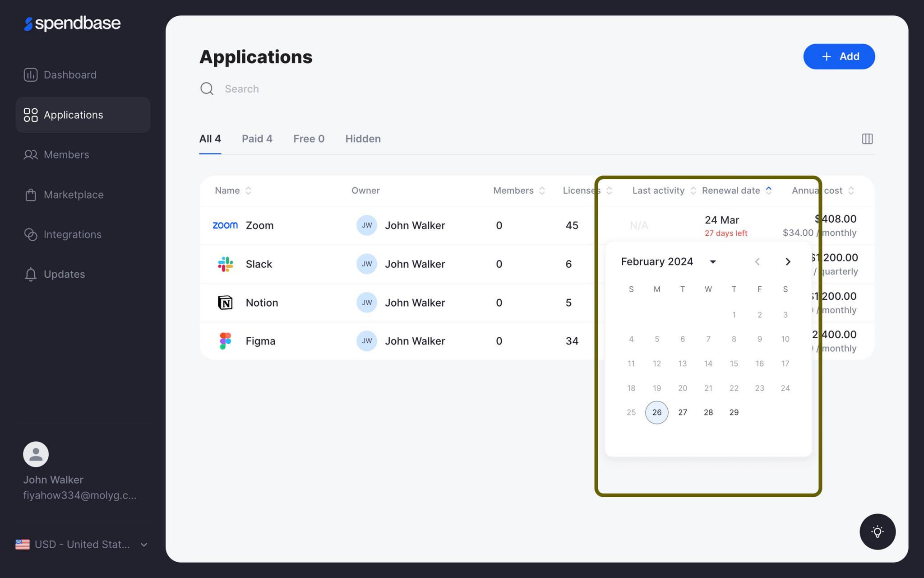The width and height of the screenshot is (924, 578).
Task: Go to Members in the sidebar
Action: 83,154
